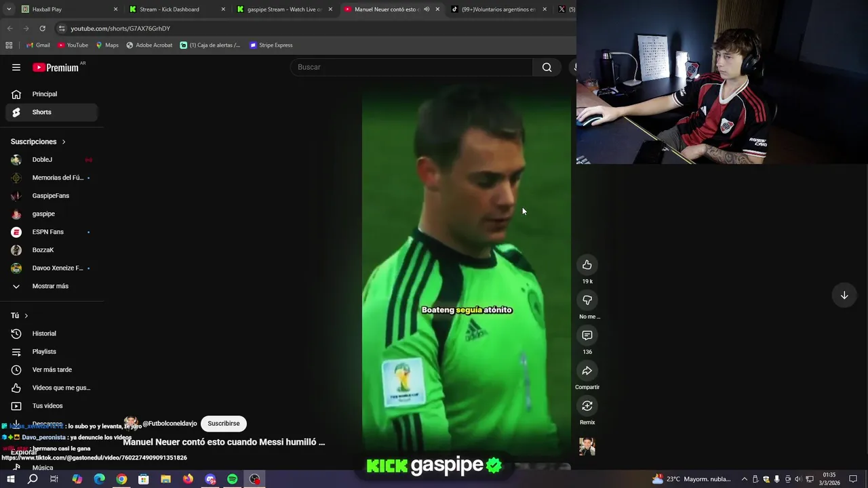Like the short with thumbs up
The height and width of the screenshot is (488, 868).
click(587, 265)
